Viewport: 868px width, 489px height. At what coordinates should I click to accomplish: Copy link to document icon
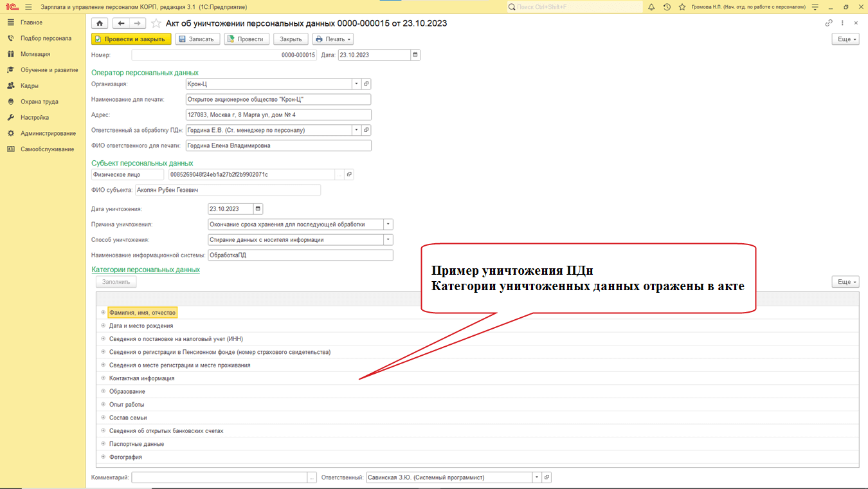point(829,23)
